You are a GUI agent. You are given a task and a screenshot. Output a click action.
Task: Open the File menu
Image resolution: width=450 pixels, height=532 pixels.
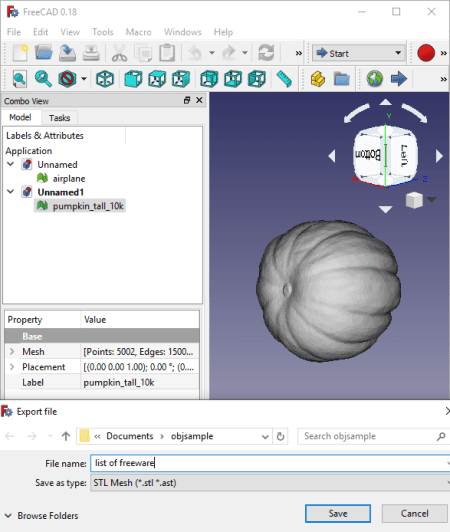14,32
